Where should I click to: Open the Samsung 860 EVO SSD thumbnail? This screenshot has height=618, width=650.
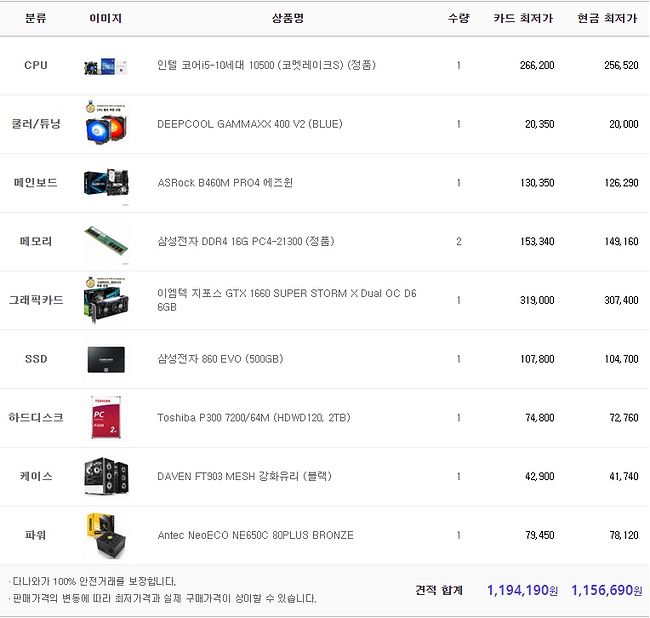coord(106,359)
